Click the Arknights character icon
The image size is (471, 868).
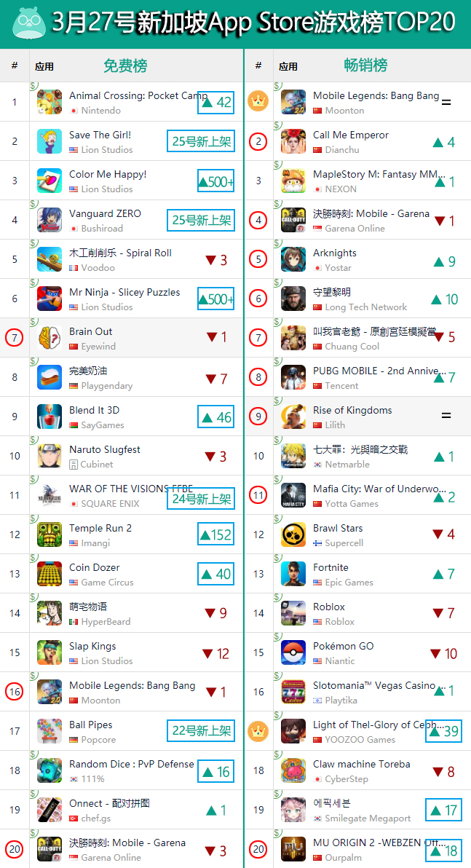pyautogui.click(x=293, y=259)
